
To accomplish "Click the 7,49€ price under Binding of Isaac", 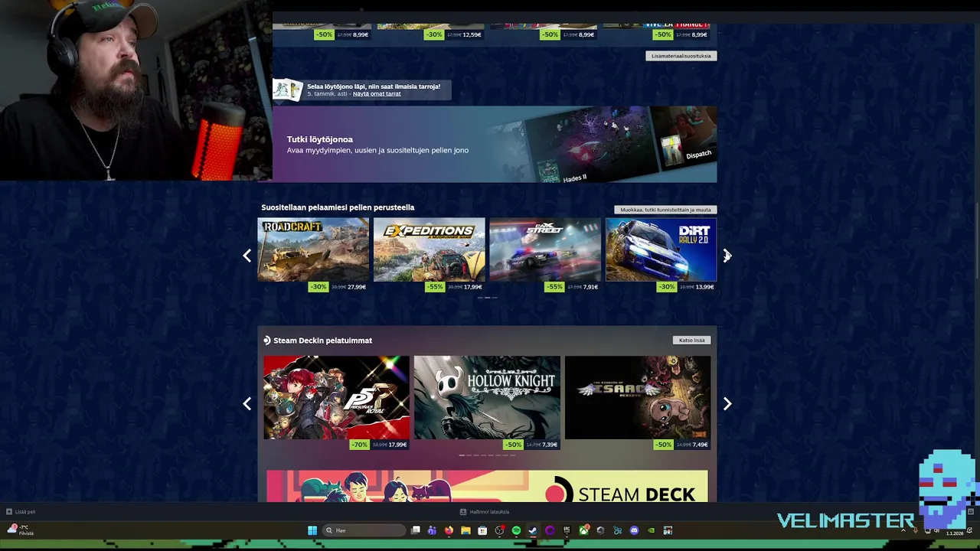I will click(x=700, y=445).
